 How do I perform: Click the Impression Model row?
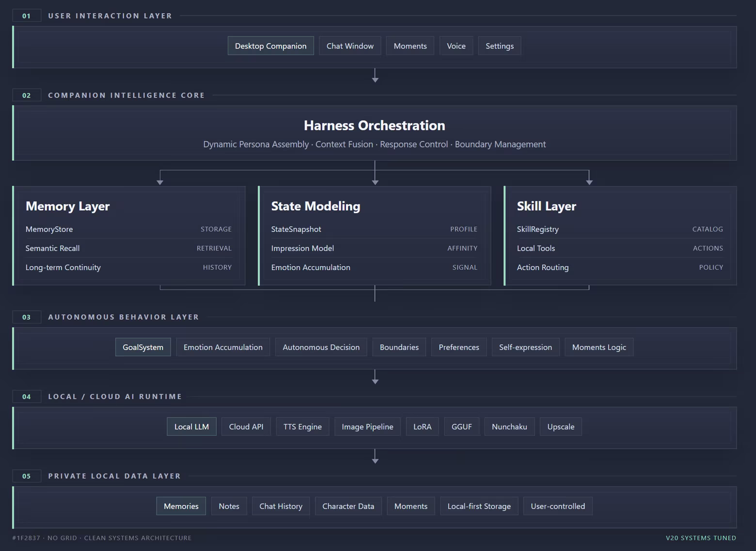coord(374,248)
